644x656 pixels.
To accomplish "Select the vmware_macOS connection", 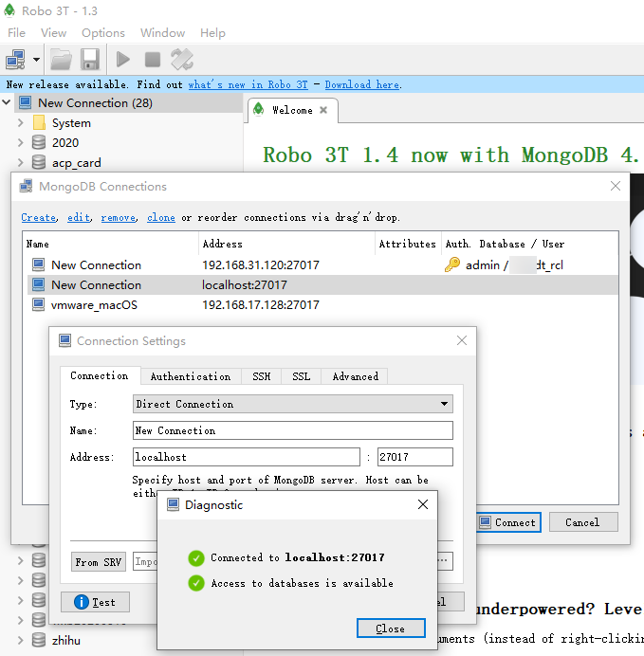I will point(322,305).
